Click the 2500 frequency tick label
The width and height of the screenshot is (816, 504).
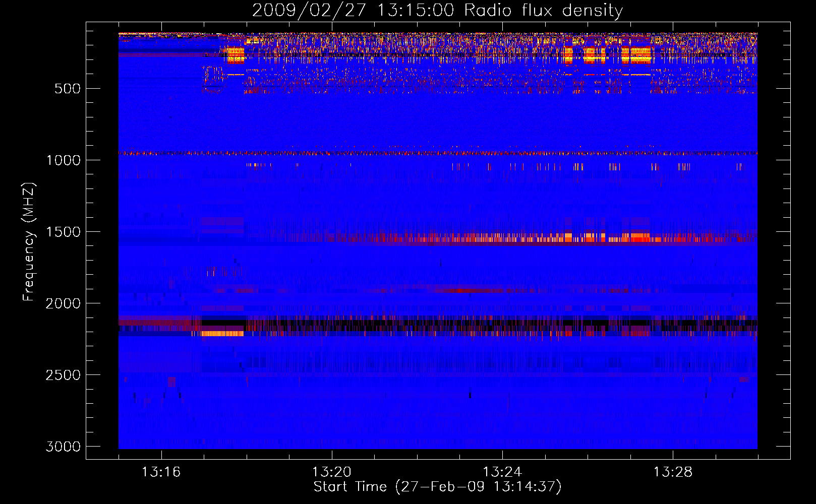[x=63, y=375]
